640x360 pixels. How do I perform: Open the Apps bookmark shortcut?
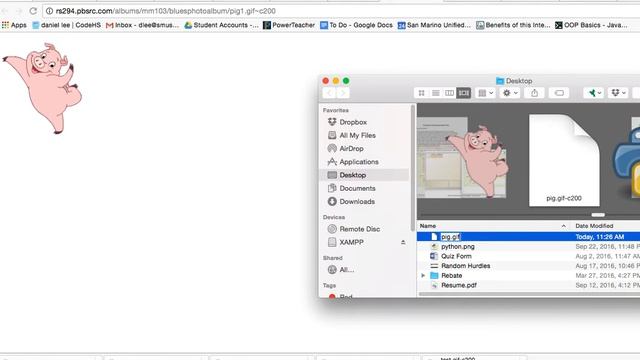click(x=14, y=25)
